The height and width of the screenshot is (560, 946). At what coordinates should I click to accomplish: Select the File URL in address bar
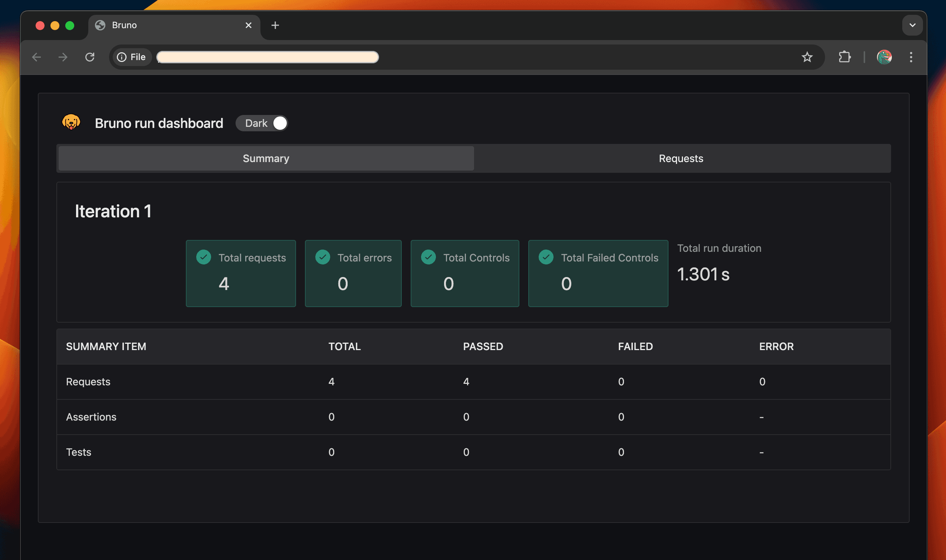pos(266,57)
